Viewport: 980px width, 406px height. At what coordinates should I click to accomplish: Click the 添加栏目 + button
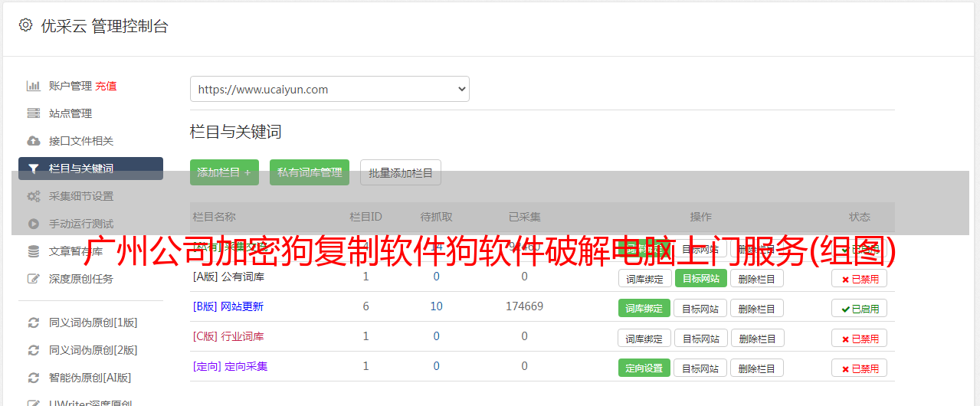[225, 172]
